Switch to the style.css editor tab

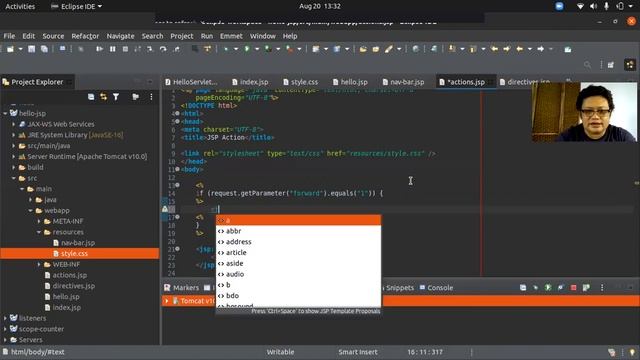pyautogui.click(x=301, y=82)
